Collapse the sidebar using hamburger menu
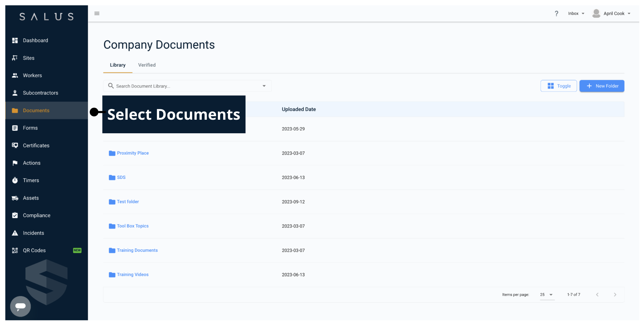 [97, 13]
